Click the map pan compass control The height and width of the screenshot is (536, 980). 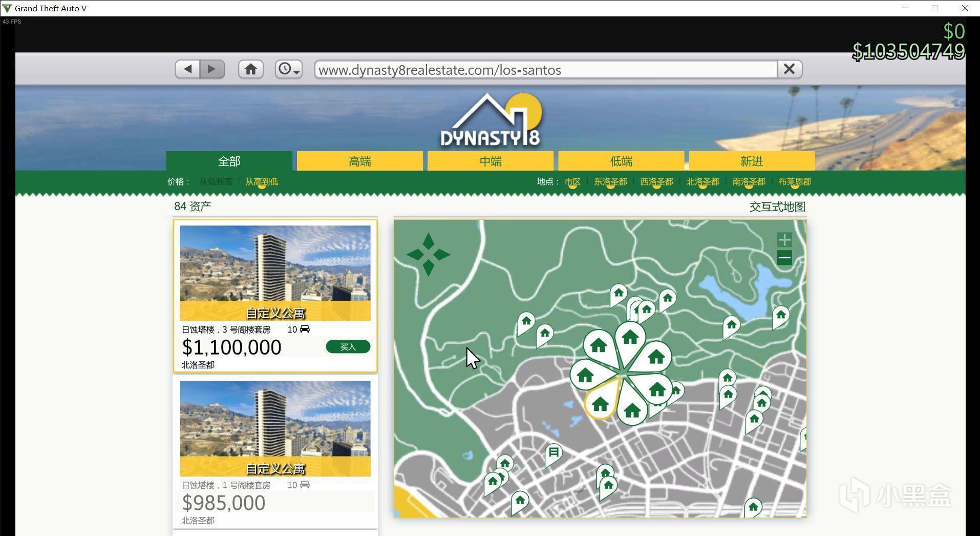(x=429, y=255)
